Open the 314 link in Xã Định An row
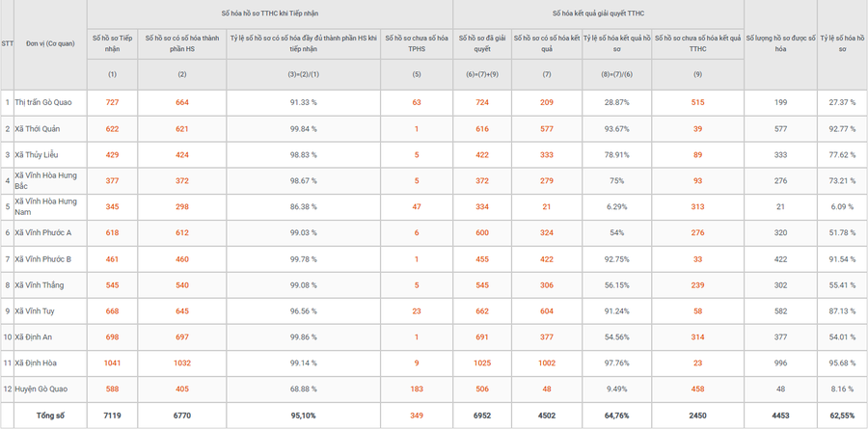Screen dimensions: 868x429 point(697,337)
